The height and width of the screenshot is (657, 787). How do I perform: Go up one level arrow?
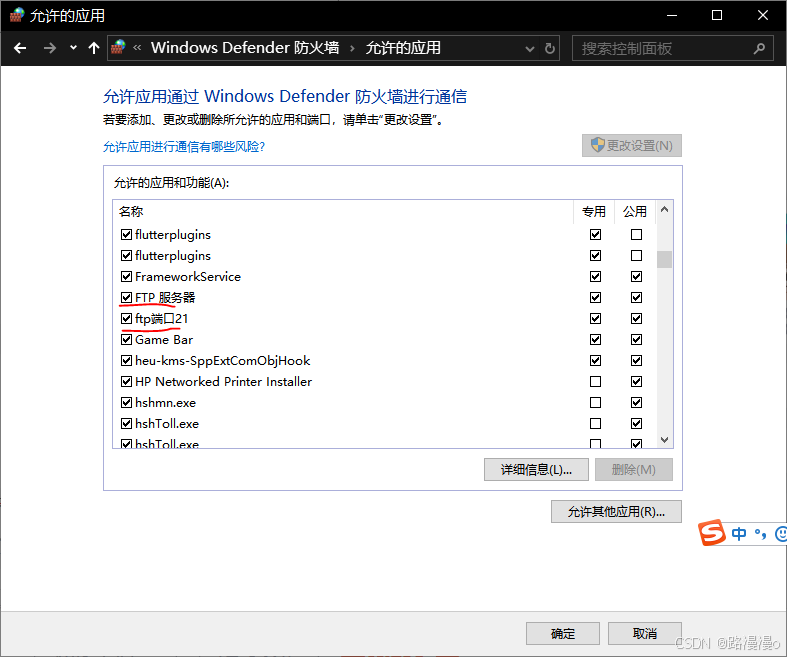pyautogui.click(x=94, y=48)
